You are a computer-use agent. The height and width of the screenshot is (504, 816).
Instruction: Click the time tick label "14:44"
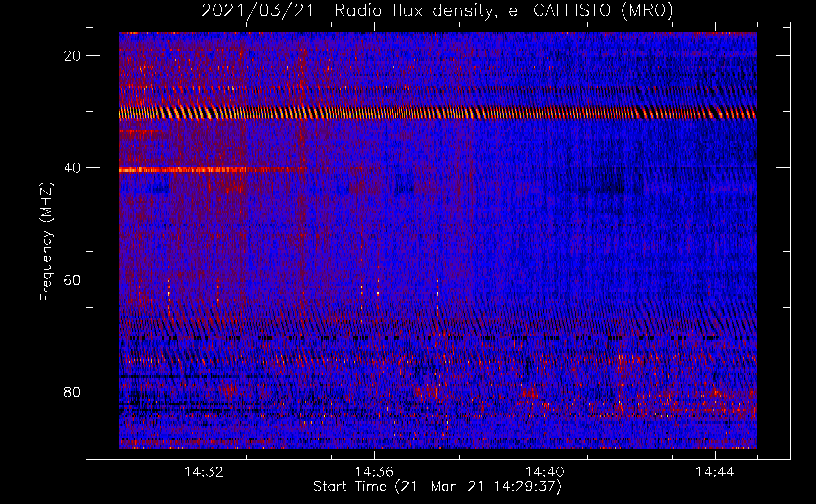coord(715,472)
